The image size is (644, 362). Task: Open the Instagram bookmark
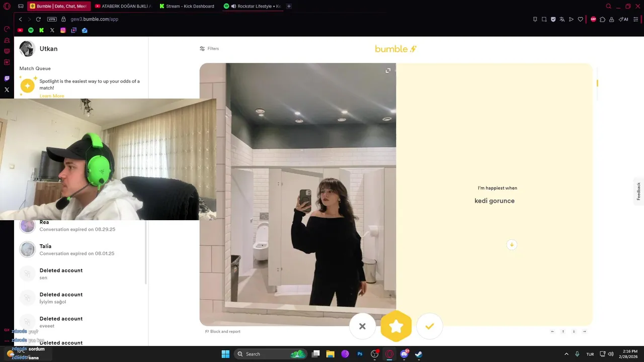coord(63,30)
